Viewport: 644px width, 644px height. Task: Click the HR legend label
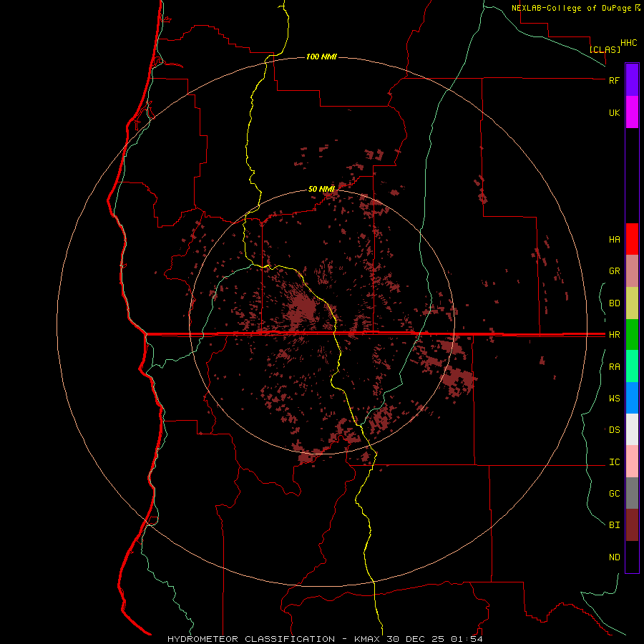point(614,335)
